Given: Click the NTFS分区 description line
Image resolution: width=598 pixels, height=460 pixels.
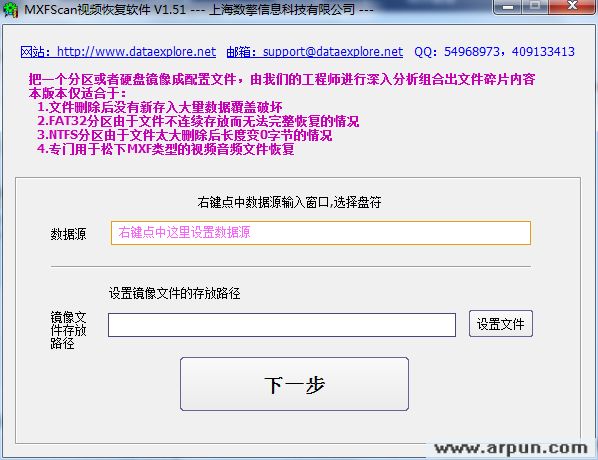Looking at the screenshot, I should tap(185, 135).
